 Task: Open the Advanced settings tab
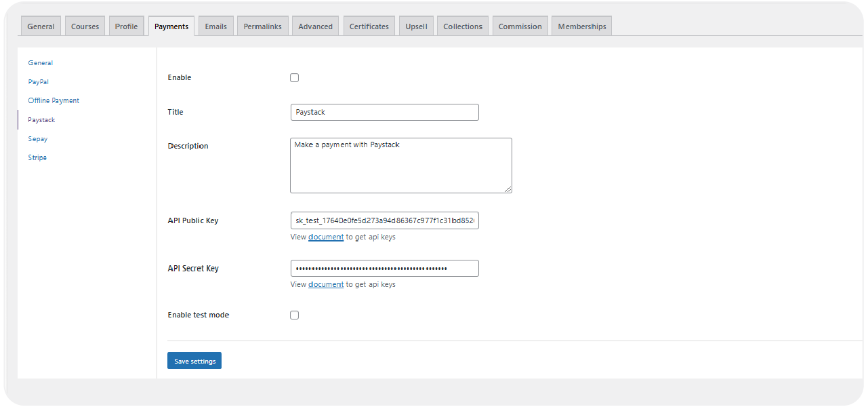click(x=315, y=25)
